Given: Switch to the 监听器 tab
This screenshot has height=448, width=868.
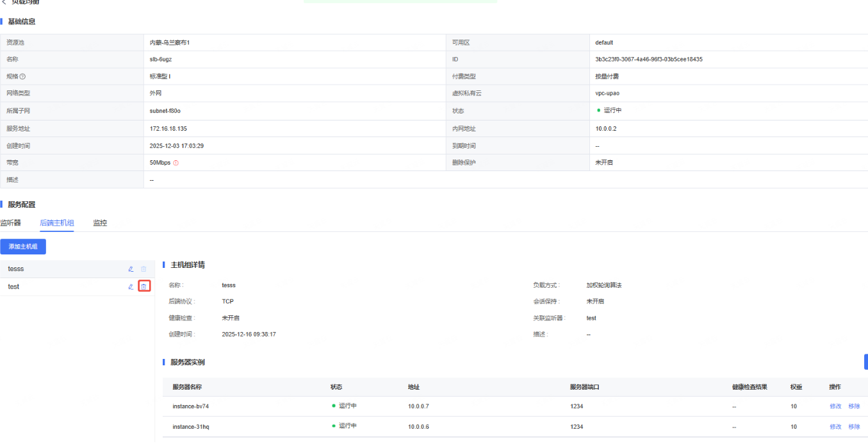Looking at the screenshot, I should 10,223.
